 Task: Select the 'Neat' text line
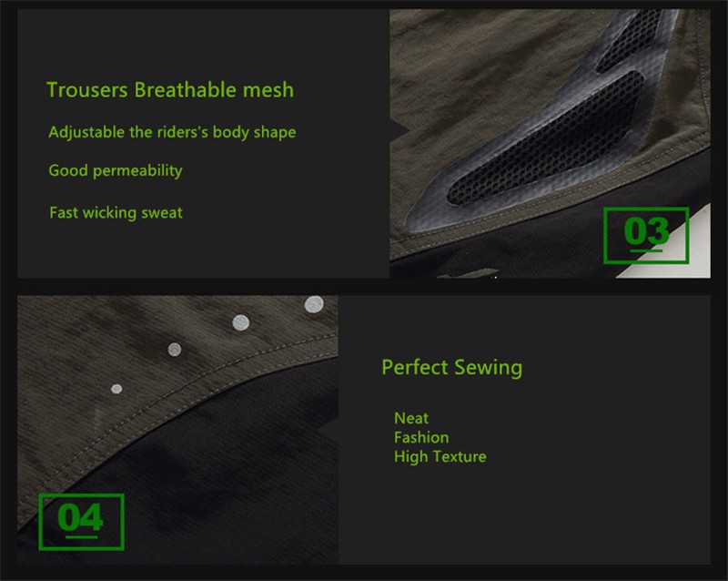pos(411,418)
